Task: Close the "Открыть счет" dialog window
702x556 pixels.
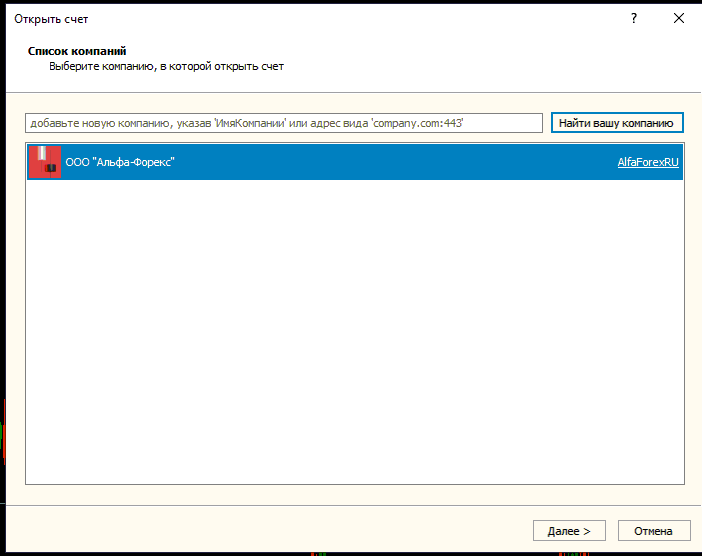Action: (679, 19)
